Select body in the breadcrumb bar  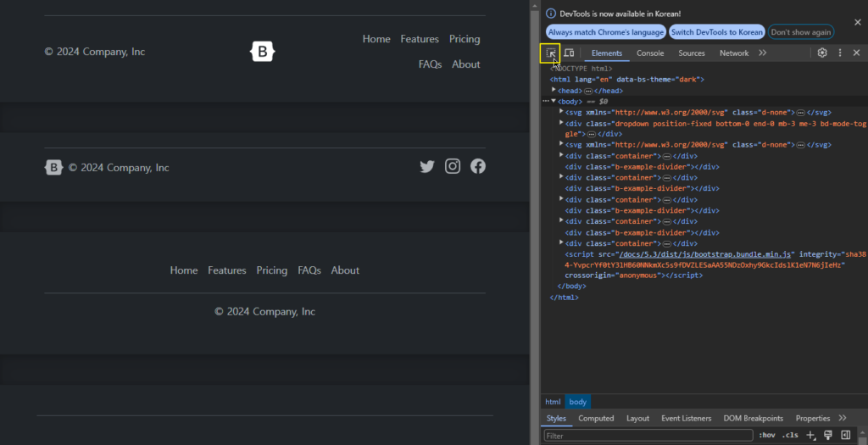click(x=578, y=402)
